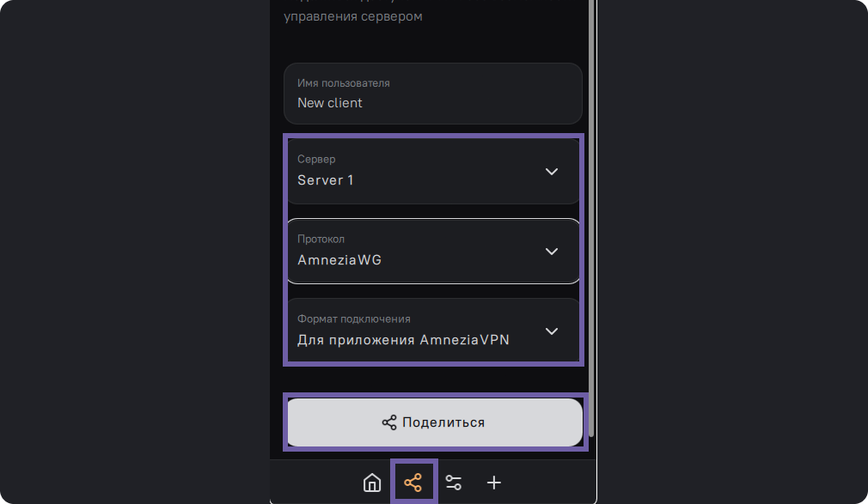Expand the Формат подключения chevron arrow

click(x=552, y=331)
